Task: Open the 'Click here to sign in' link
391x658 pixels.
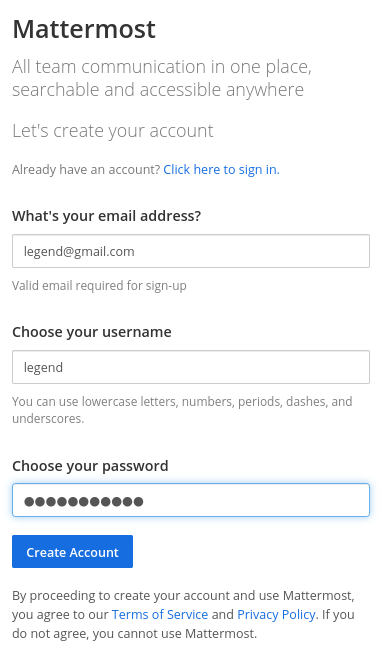Action: (221, 170)
